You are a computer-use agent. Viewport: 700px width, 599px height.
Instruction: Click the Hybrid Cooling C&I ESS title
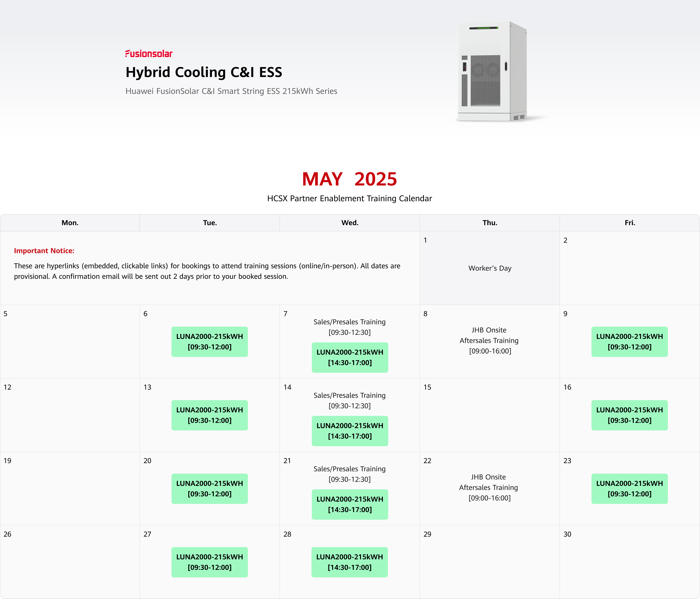click(204, 72)
